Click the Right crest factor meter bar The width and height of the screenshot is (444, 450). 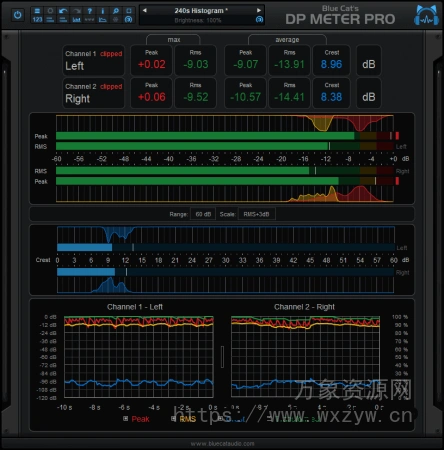click(226, 272)
